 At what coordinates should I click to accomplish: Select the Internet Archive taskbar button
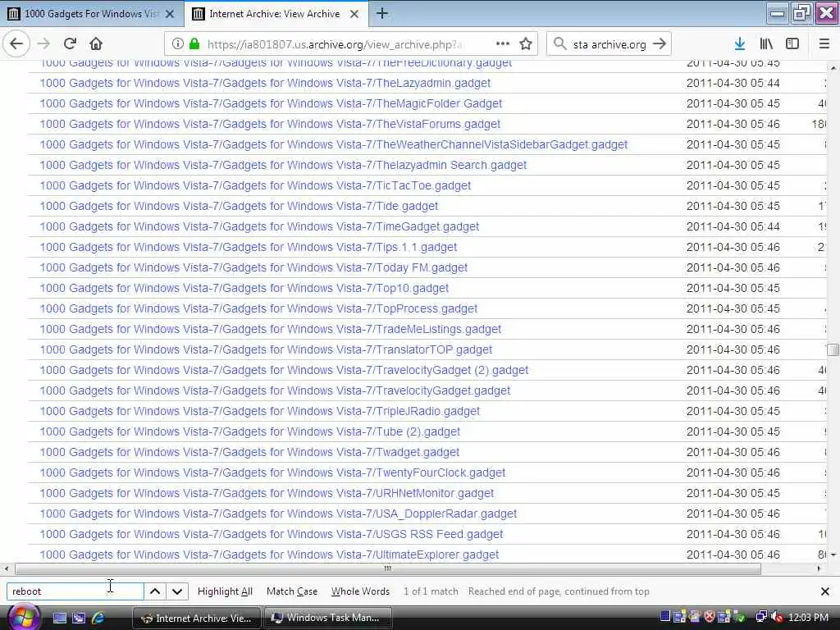(197, 619)
